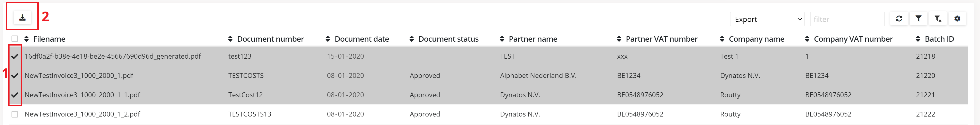Uncheck the NewTestInvoice3_1000_2000_1_1.pdf row
The image size is (980, 125).
click(15, 95)
